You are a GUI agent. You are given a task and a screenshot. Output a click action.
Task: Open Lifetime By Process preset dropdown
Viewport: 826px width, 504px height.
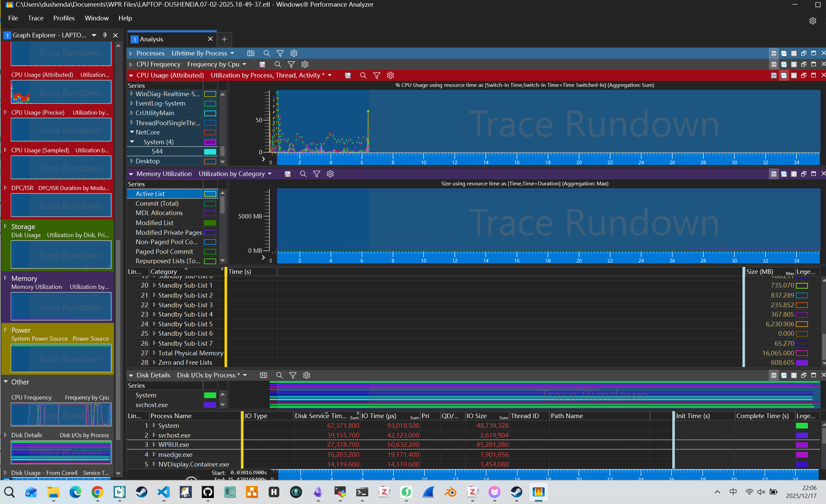[232, 53]
